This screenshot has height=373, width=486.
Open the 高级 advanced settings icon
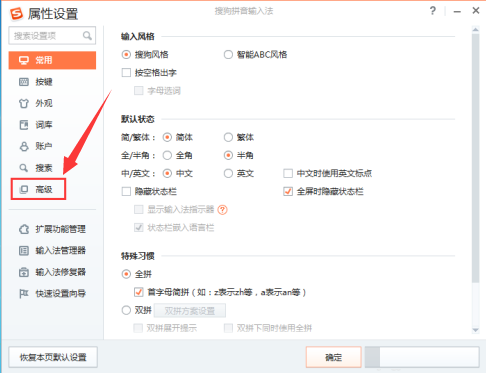pos(24,189)
